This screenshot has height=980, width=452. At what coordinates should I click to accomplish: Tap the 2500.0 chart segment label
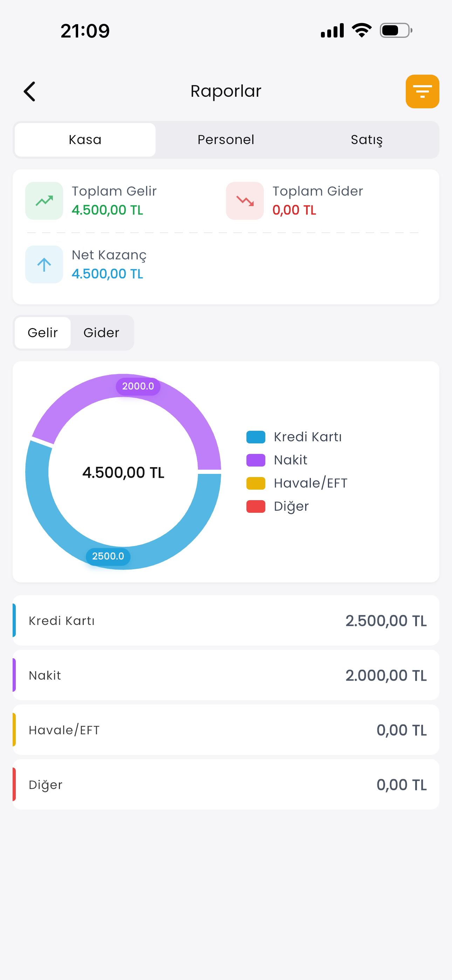tap(108, 556)
